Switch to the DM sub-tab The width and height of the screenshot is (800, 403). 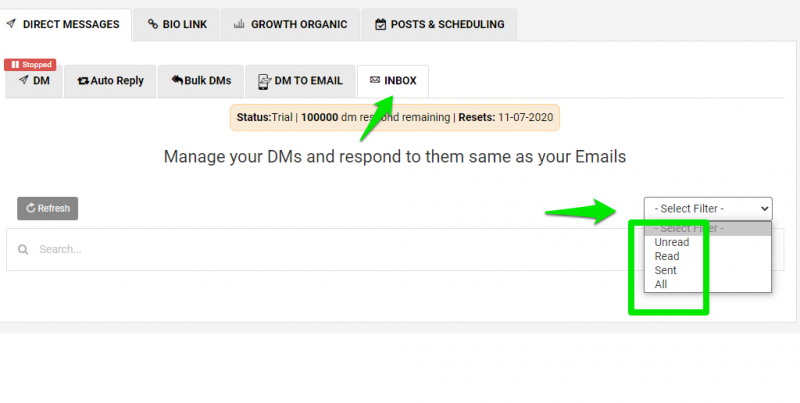coord(34,81)
